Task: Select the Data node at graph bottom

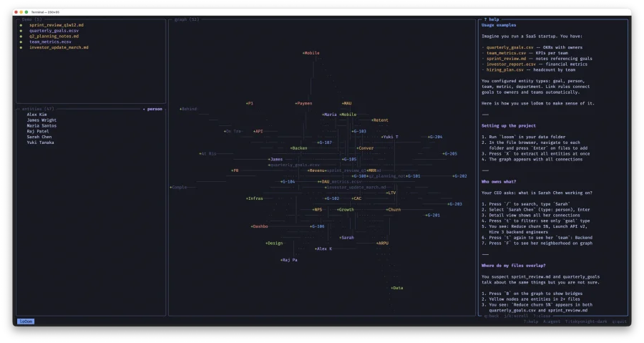Action: [x=397, y=288]
